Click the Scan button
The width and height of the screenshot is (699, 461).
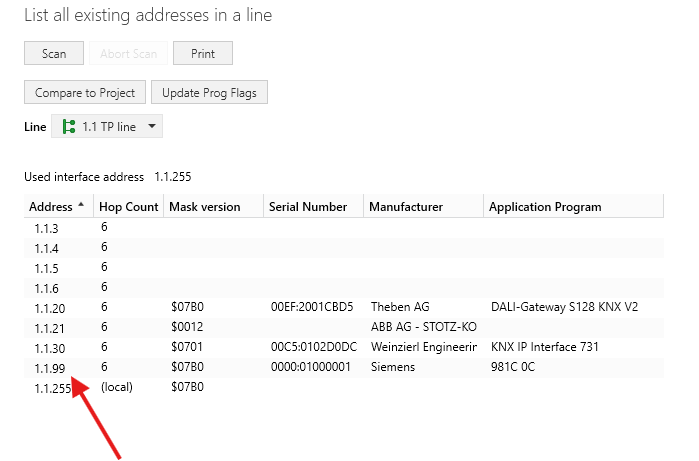point(54,54)
